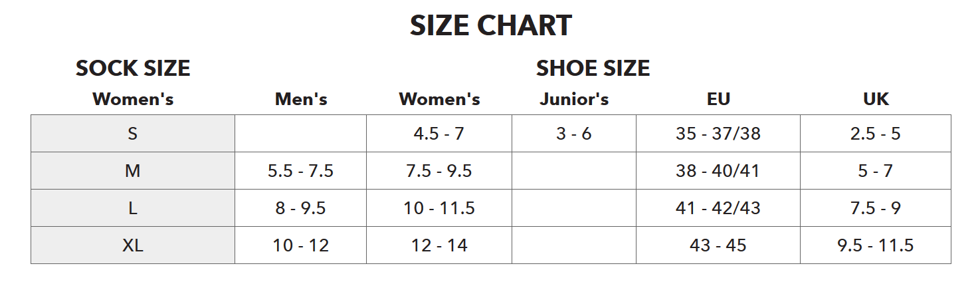Screen dimensions: 980x284
Task: Click the SOCK SIZE heading
Action: [x=133, y=69]
